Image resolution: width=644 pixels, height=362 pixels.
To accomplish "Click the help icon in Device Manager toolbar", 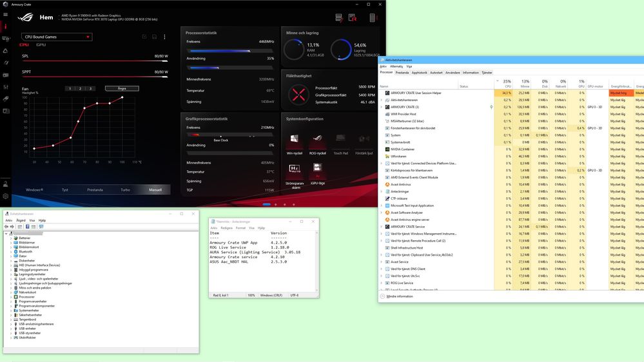I will click(28, 227).
